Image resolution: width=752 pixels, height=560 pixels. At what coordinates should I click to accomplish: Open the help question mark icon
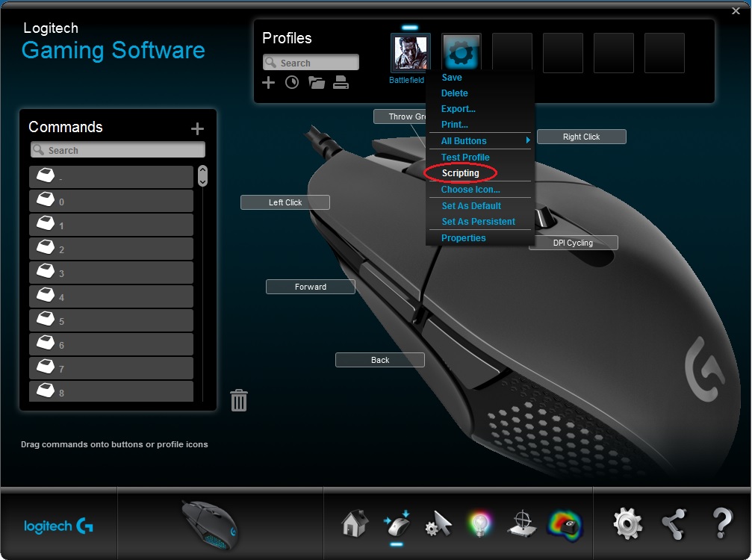coord(721,523)
